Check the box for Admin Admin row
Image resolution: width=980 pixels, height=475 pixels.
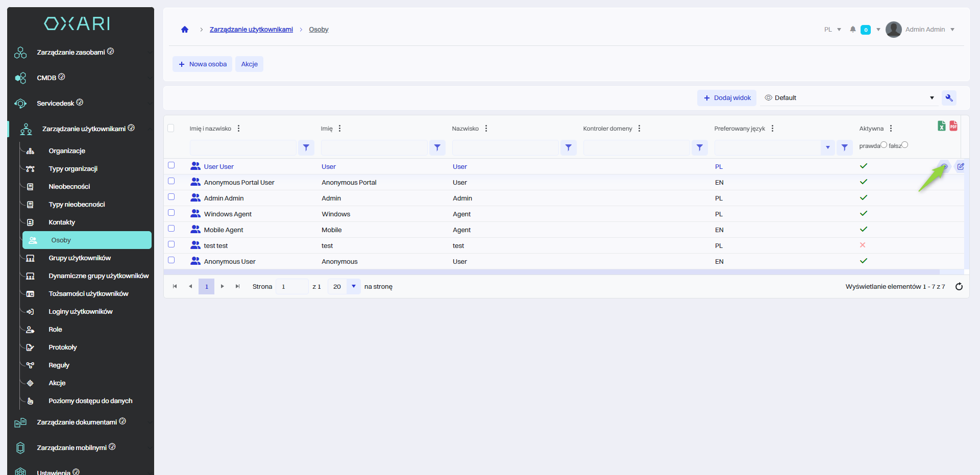point(171,197)
